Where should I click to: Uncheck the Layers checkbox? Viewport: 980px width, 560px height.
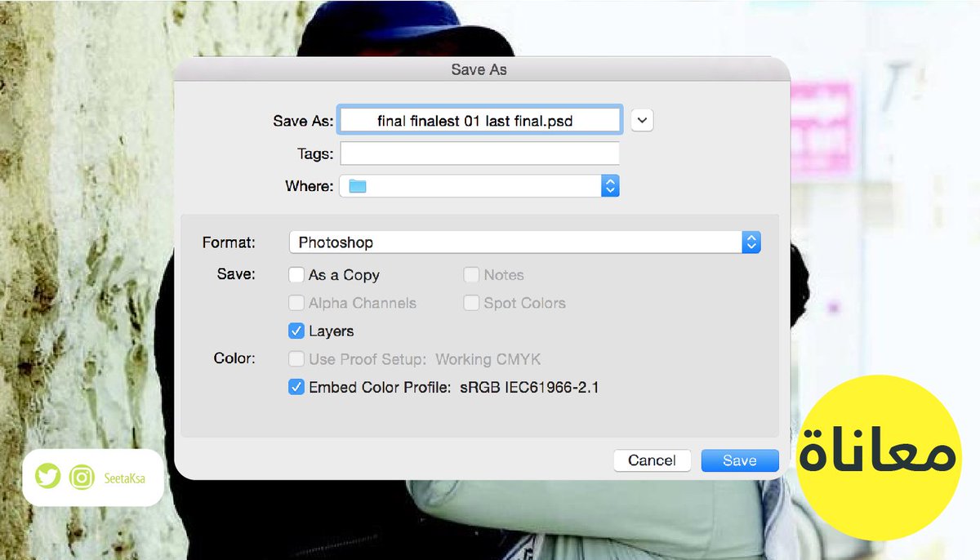point(296,331)
